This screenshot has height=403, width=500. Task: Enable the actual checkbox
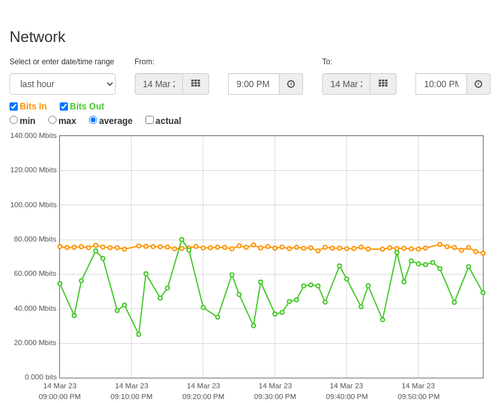click(149, 120)
